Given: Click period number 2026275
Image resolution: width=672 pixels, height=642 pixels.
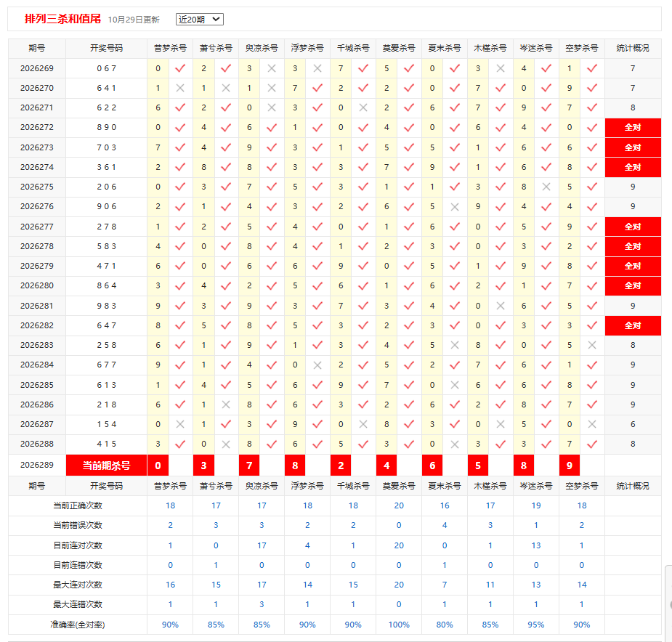Looking at the screenshot, I should tap(37, 187).
